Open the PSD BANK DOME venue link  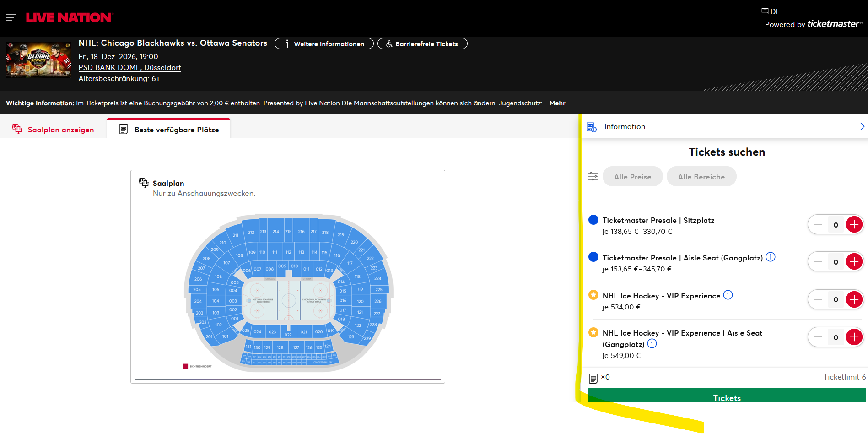pyautogui.click(x=129, y=67)
